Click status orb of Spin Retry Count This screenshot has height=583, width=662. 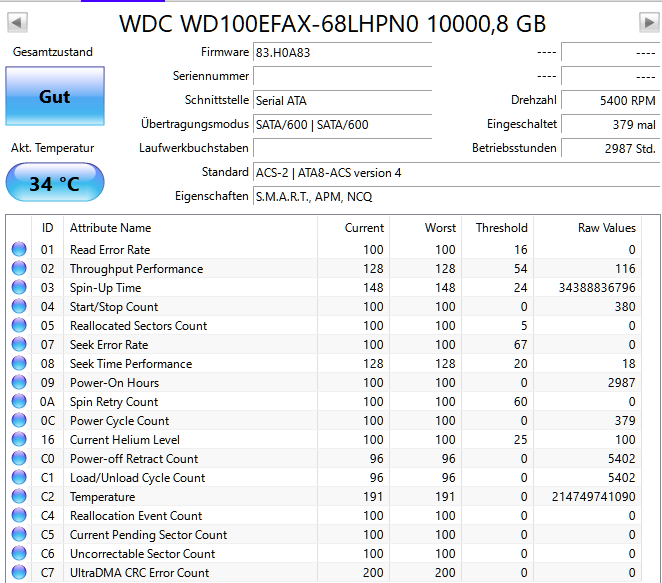[19, 401]
